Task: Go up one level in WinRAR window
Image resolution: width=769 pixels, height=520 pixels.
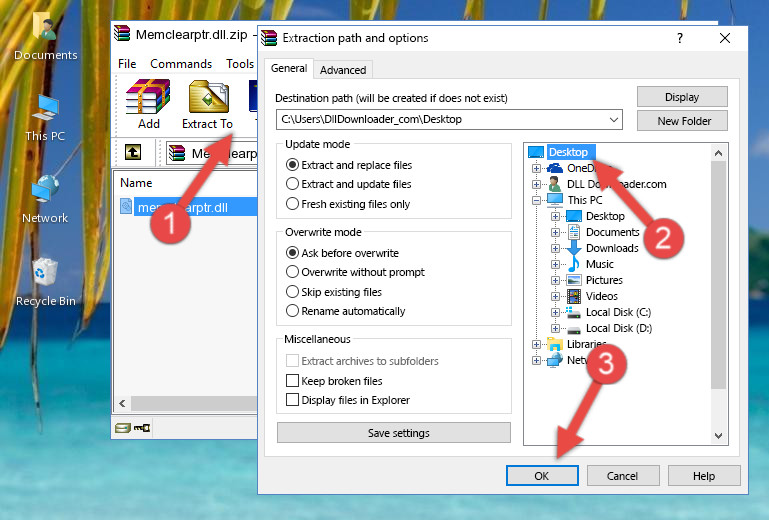Action: pyautogui.click(x=133, y=152)
